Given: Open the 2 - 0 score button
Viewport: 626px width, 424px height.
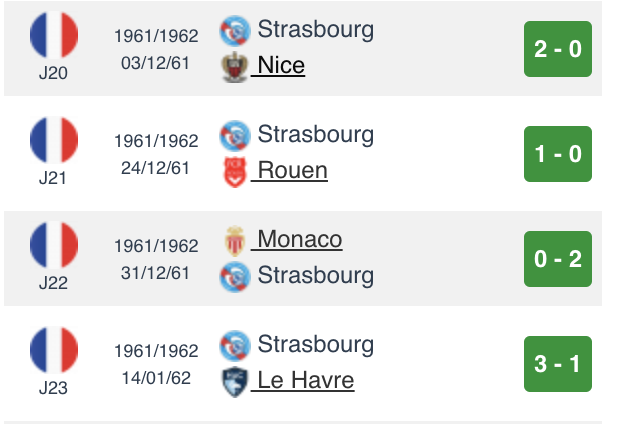Looking at the screenshot, I should point(557,48).
